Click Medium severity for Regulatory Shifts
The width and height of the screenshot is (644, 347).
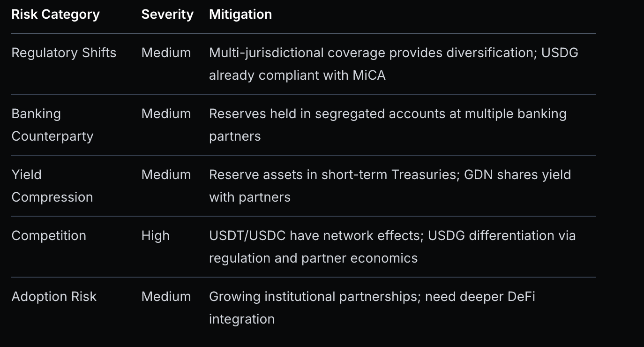[166, 53]
